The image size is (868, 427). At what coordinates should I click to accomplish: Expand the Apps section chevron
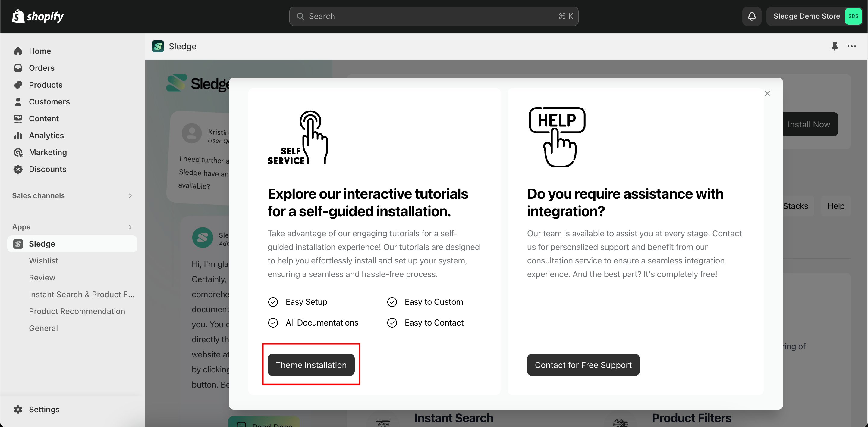pos(130,227)
